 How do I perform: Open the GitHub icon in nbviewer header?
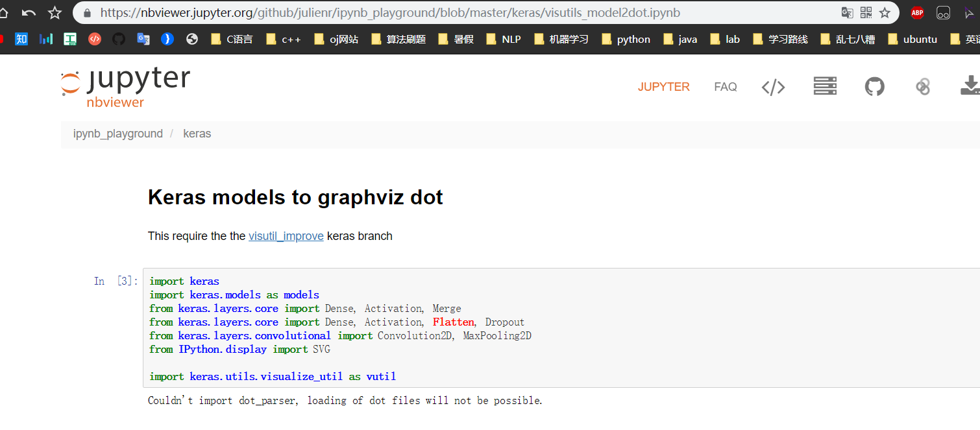[874, 86]
